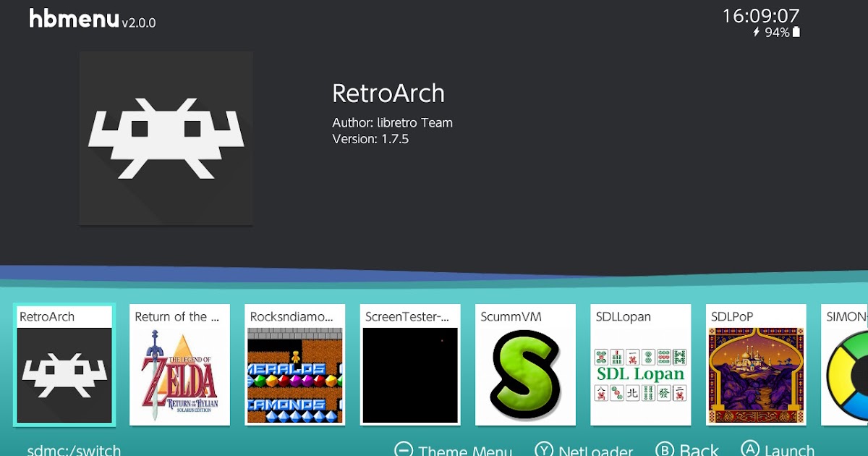Click the large RetroArch invader icon

coord(166,138)
